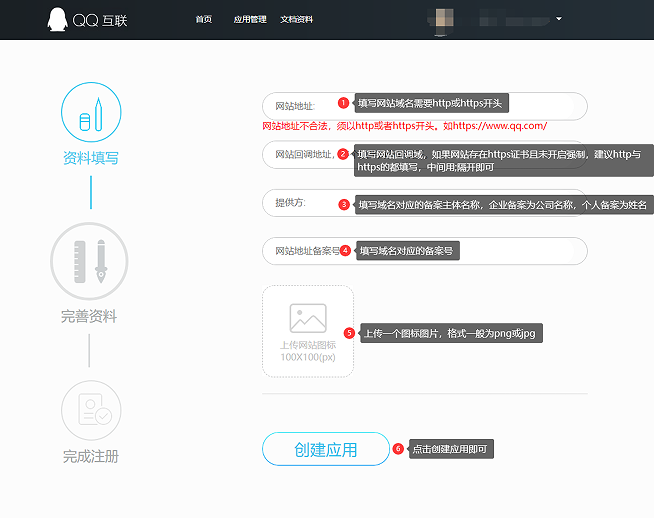Focus the 网站地址 input field

pos(425,106)
